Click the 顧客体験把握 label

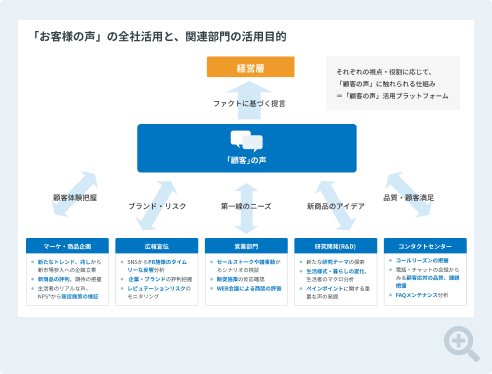(x=75, y=198)
